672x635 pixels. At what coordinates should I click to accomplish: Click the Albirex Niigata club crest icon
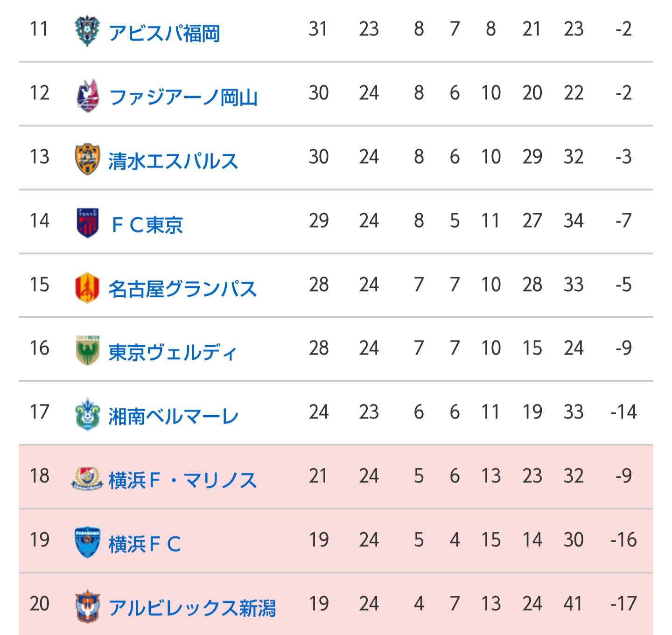(x=87, y=606)
